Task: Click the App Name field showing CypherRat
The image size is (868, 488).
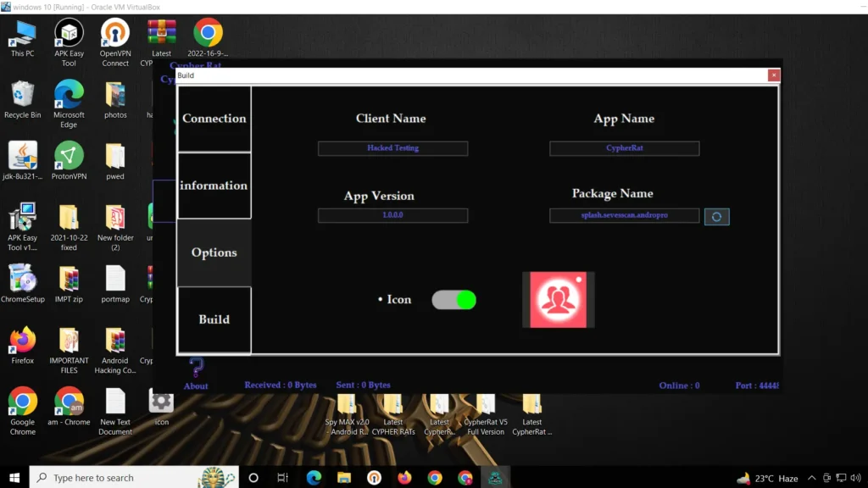Action: click(624, 148)
